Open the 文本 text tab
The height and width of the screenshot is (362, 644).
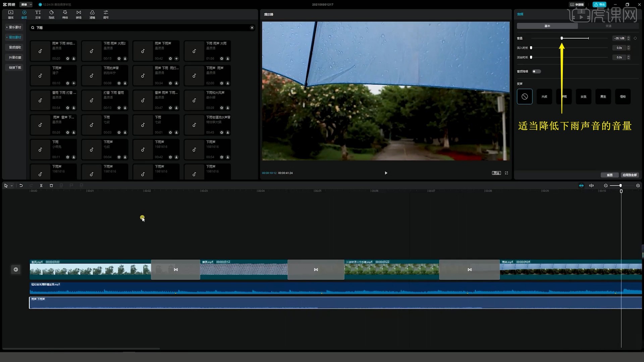[38, 14]
